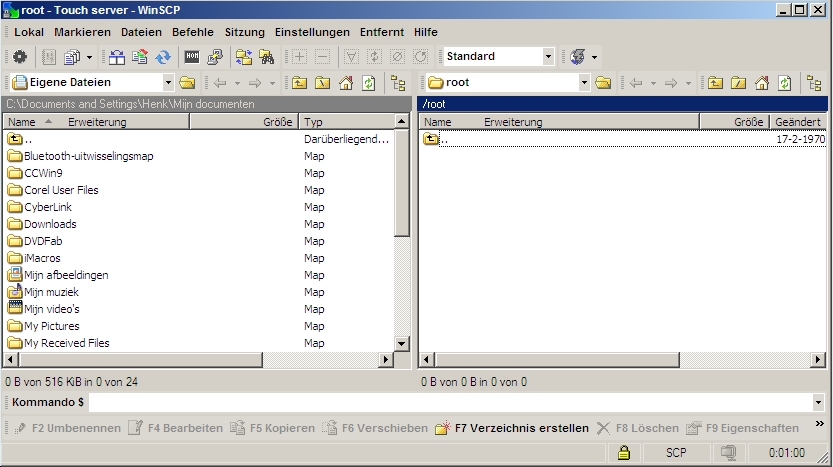
Task: Go to remote parent directory icon
Action: click(714, 83)
